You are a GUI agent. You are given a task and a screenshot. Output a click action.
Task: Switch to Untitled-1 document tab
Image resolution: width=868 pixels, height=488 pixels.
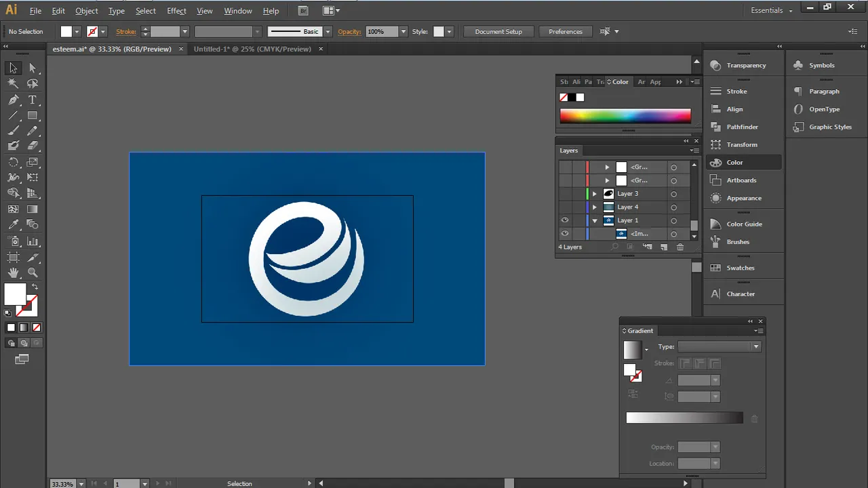point(252,49)
